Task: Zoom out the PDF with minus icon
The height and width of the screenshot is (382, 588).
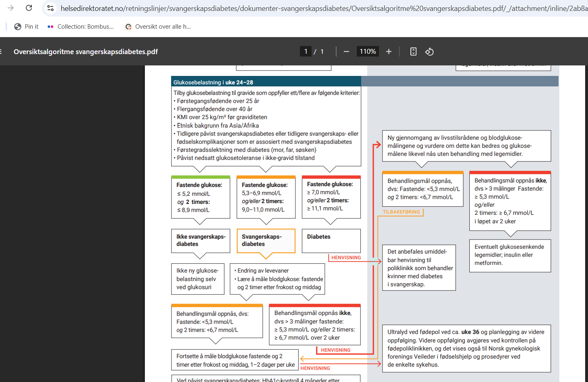Action: [x=346, y=52]
